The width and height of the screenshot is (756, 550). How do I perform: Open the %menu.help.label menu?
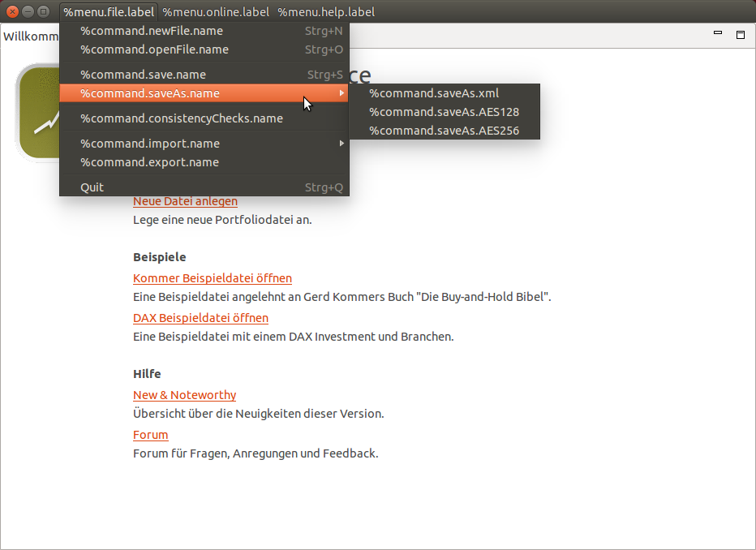[x=326, y=12]
